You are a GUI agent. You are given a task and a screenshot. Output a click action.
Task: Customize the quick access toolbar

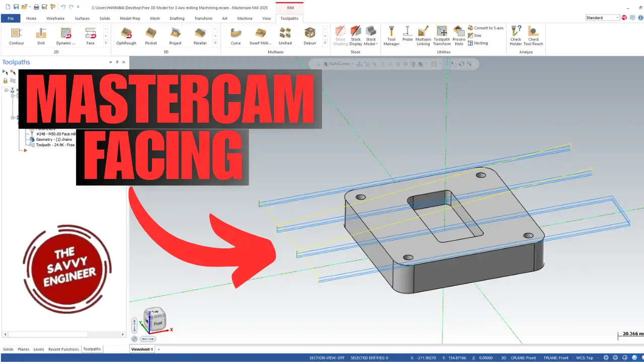tap(78, 7)
